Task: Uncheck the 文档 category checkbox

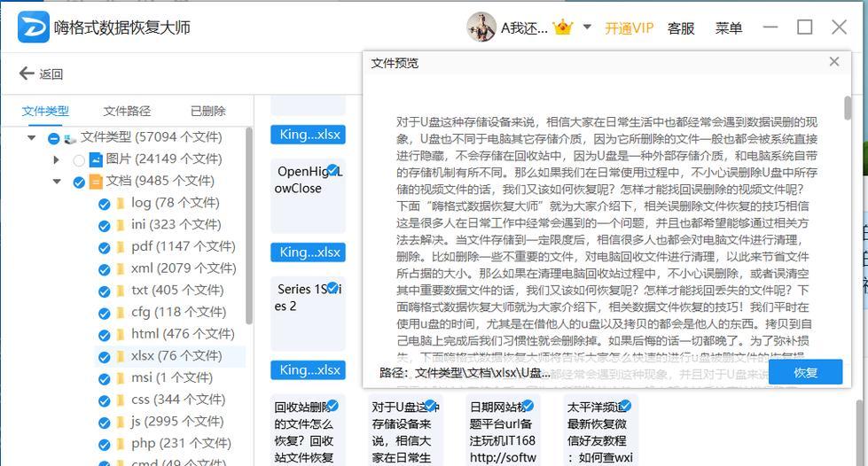Action: 79,183
